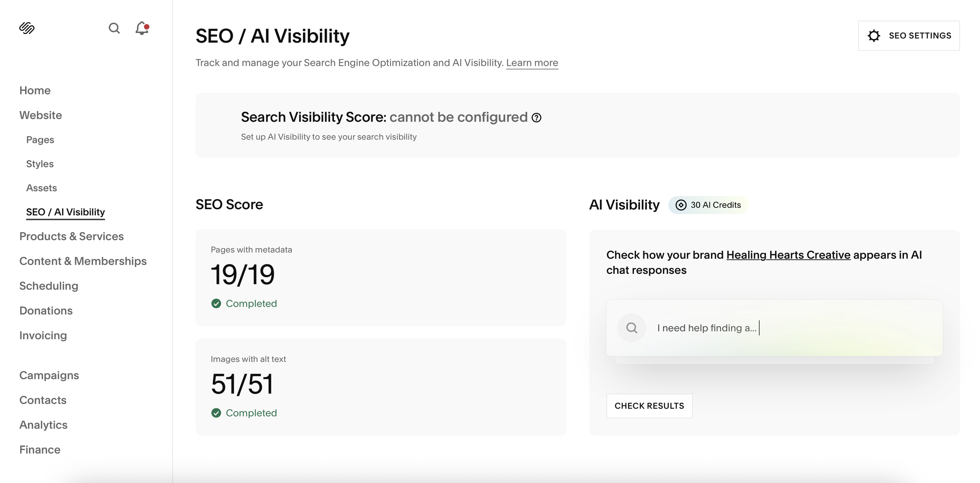980x483 pixels.
Task: Open the Healing Hearts Creative brand link
Action: (x=788, y=255)
